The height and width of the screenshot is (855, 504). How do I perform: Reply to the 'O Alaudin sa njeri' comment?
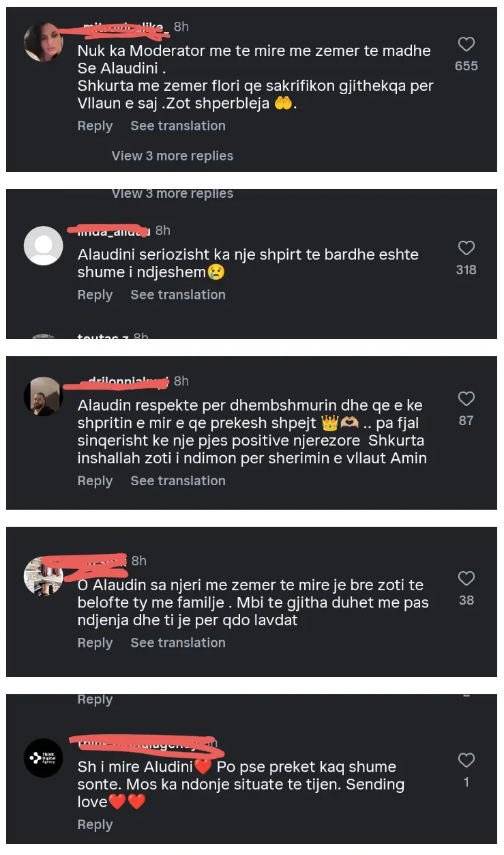95,643
